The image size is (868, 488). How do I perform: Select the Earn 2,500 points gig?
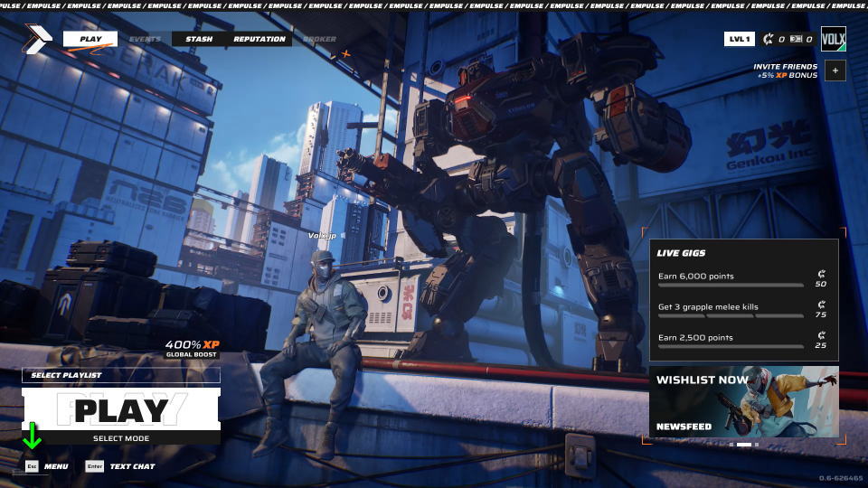coord(742,341)
